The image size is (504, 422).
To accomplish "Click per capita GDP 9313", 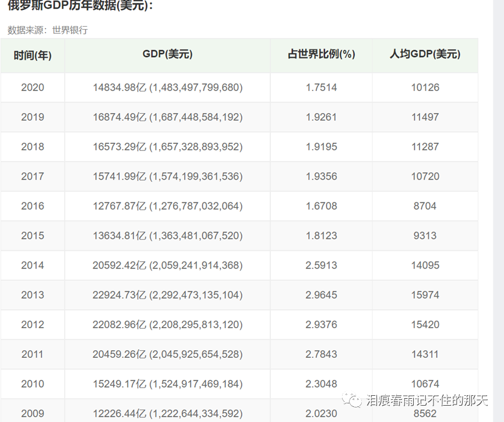I will click(425, 235).
